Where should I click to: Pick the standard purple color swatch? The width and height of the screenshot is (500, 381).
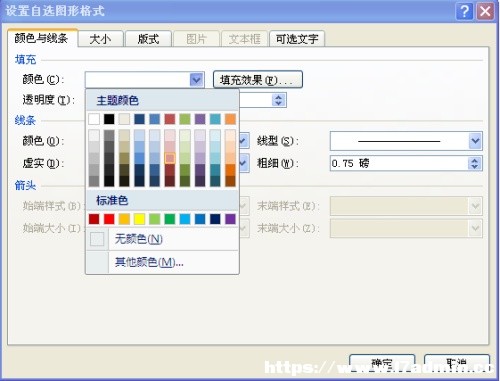point(230,219)
